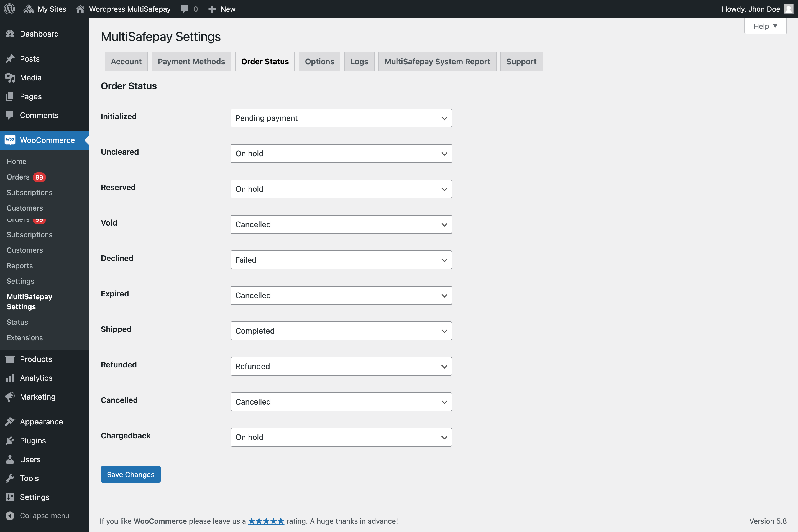798x532 pixels.
Task: Open the Reserved status dropdown
Action: pos(341,189)
